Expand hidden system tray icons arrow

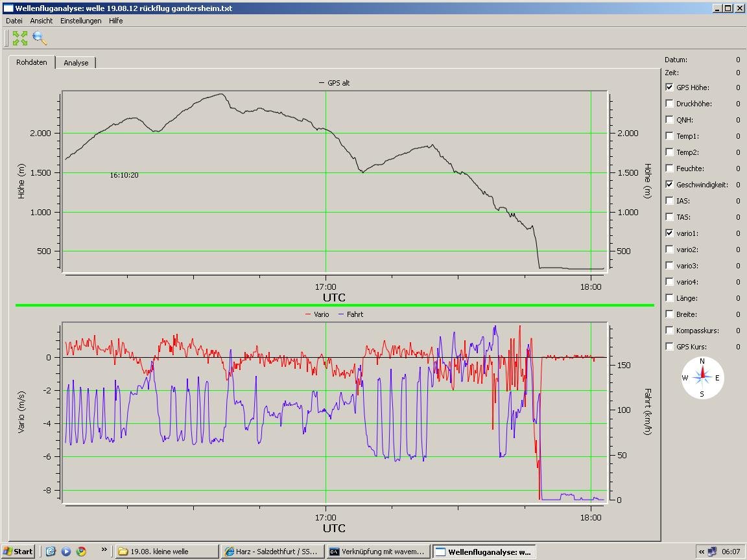coord(701,552)
